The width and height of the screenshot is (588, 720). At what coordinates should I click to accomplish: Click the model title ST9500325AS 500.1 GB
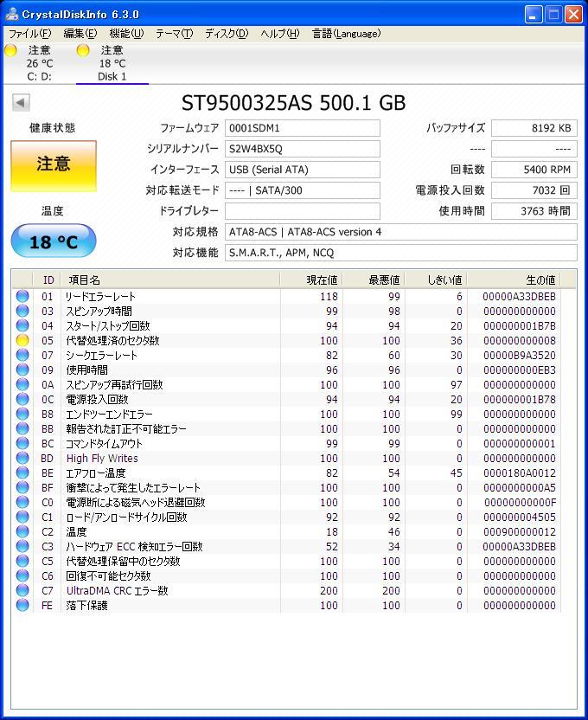293,102
